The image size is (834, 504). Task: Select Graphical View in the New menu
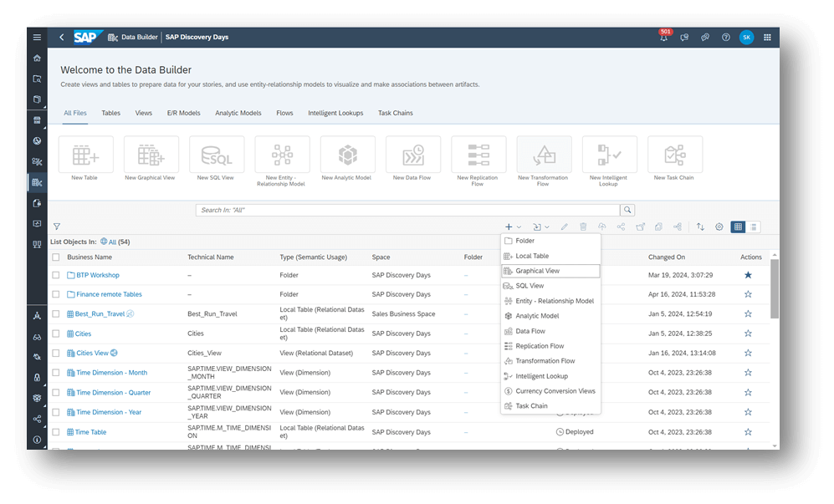click(550, 271)
